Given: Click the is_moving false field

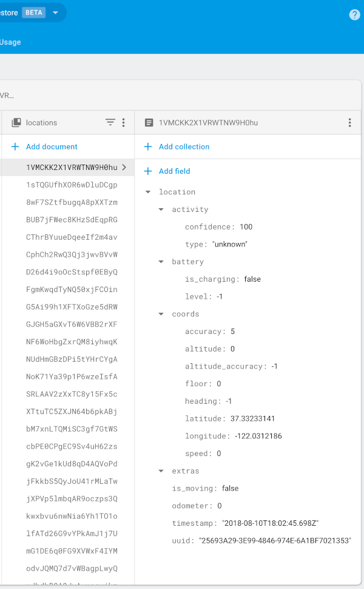Looking at the screenshot, I should (x=205, y=488).
